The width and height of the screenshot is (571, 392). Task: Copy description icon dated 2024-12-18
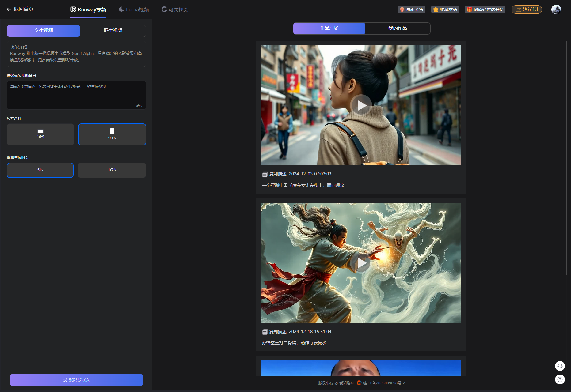[x=265, y=332]
